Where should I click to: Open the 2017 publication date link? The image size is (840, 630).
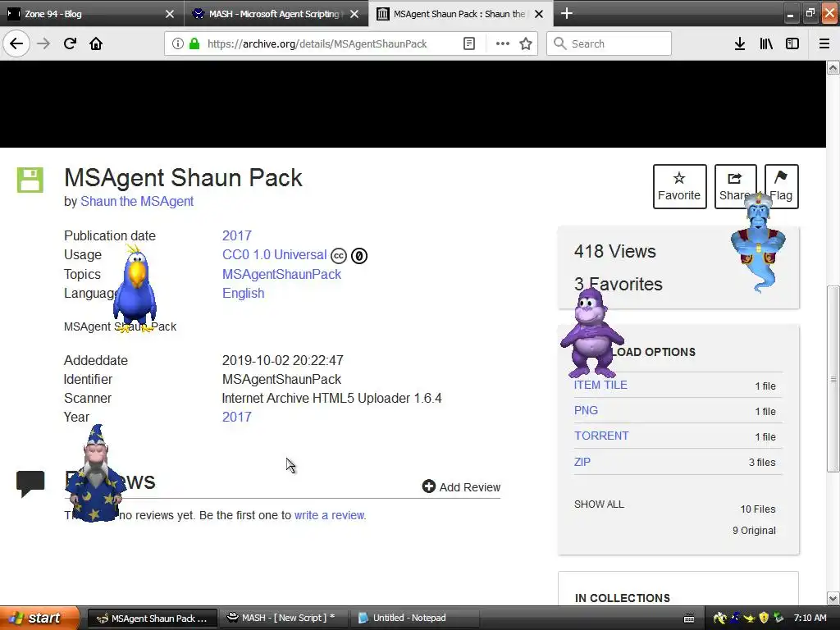click(237, 235)
